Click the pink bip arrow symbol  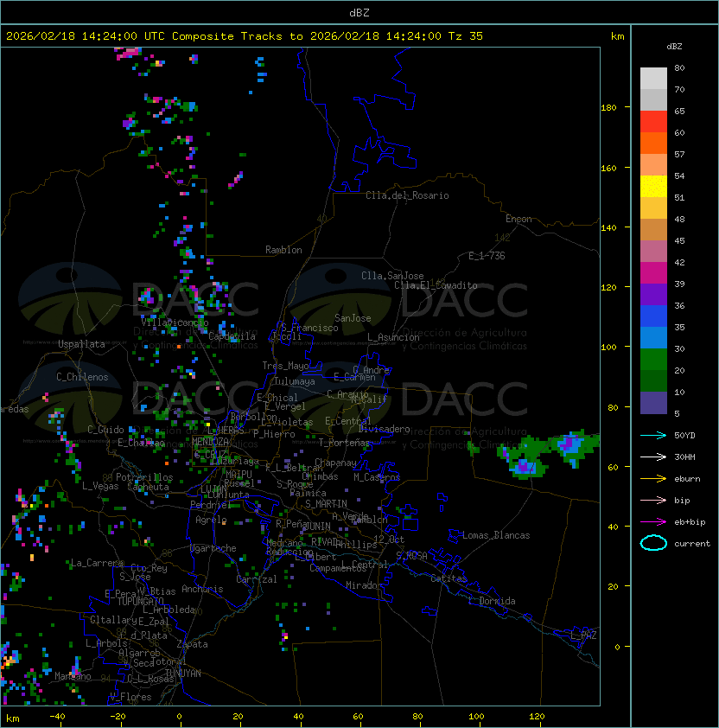point(653,501)
